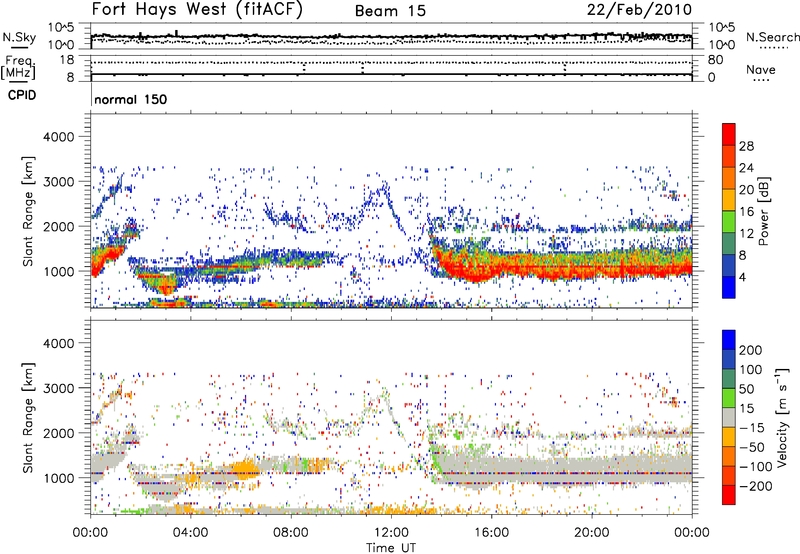Click the "18" frequency axis tick
This screenshot has width=800, height=554.
tap(67, 60)
